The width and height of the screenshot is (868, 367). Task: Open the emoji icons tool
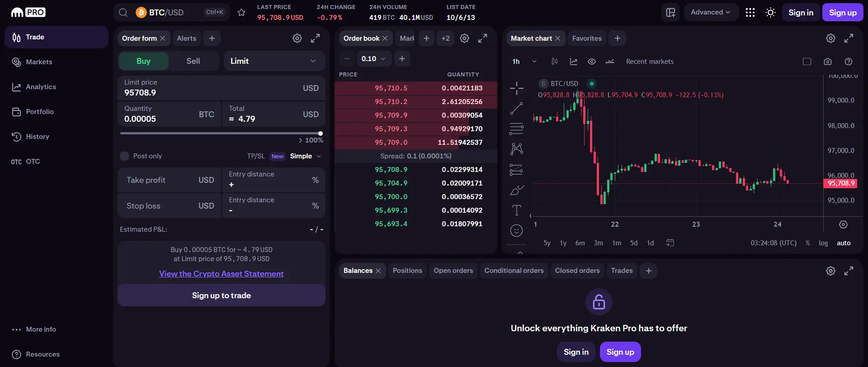pyautogui.click(x=516, y=230)
